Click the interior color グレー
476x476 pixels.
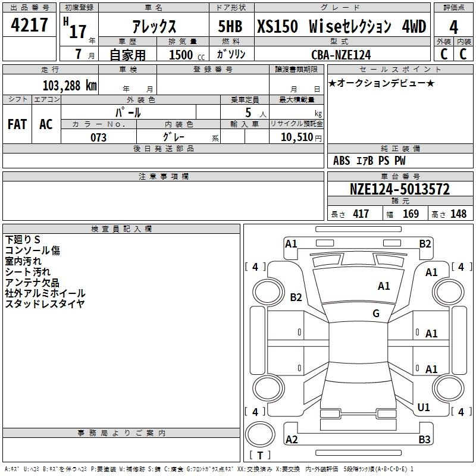(x=174, y=137)
